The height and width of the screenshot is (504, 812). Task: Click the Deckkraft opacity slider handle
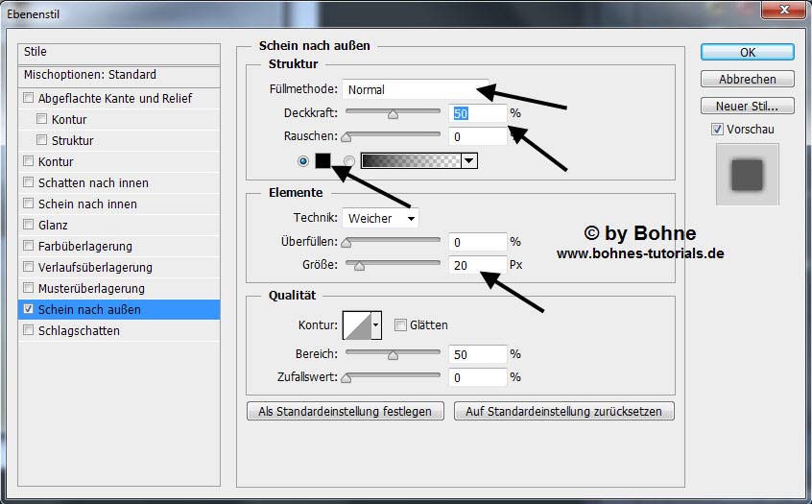coord(393,114)
